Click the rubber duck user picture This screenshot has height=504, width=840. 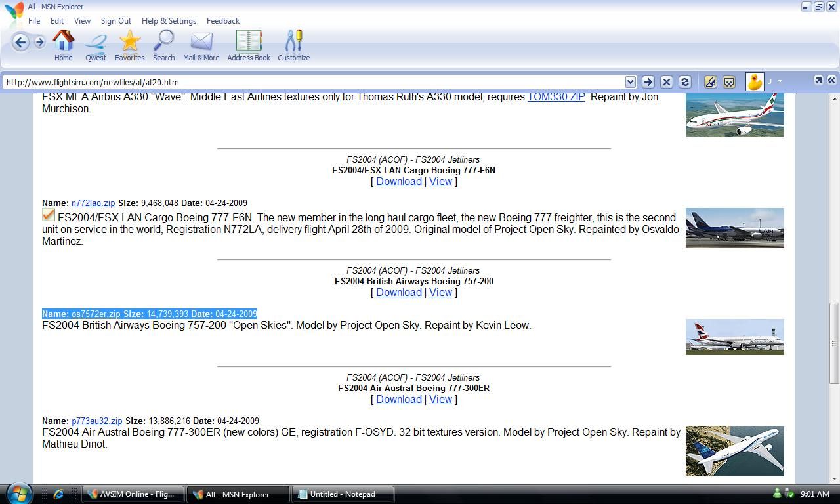point(755,81)
